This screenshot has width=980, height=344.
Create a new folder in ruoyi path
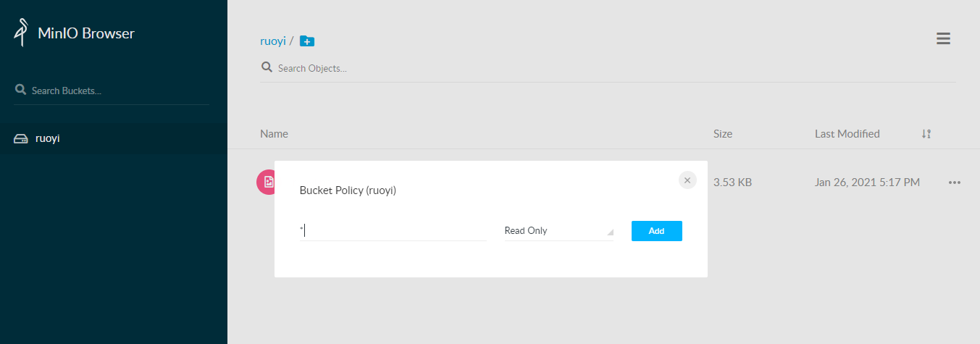pos(307,41)
